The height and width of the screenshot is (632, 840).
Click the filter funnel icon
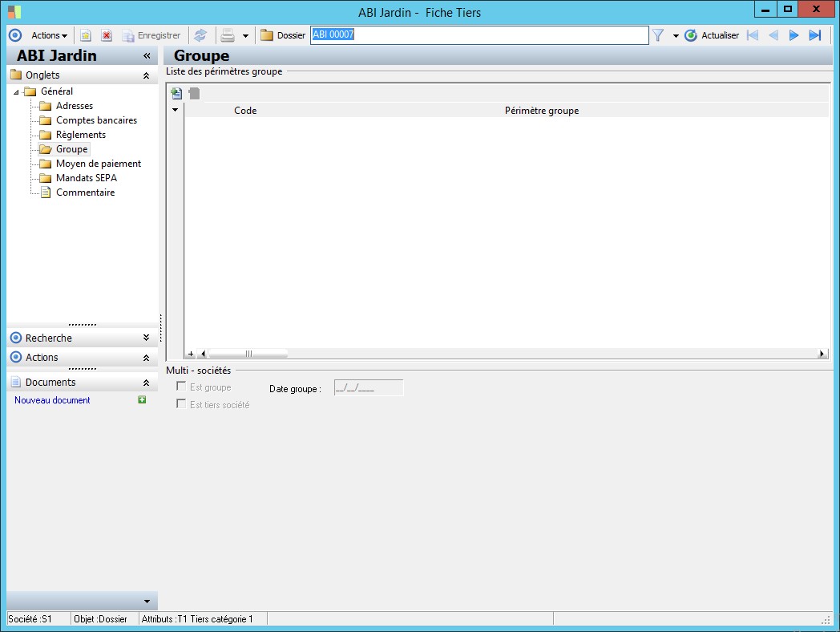(x=658, y=35)
